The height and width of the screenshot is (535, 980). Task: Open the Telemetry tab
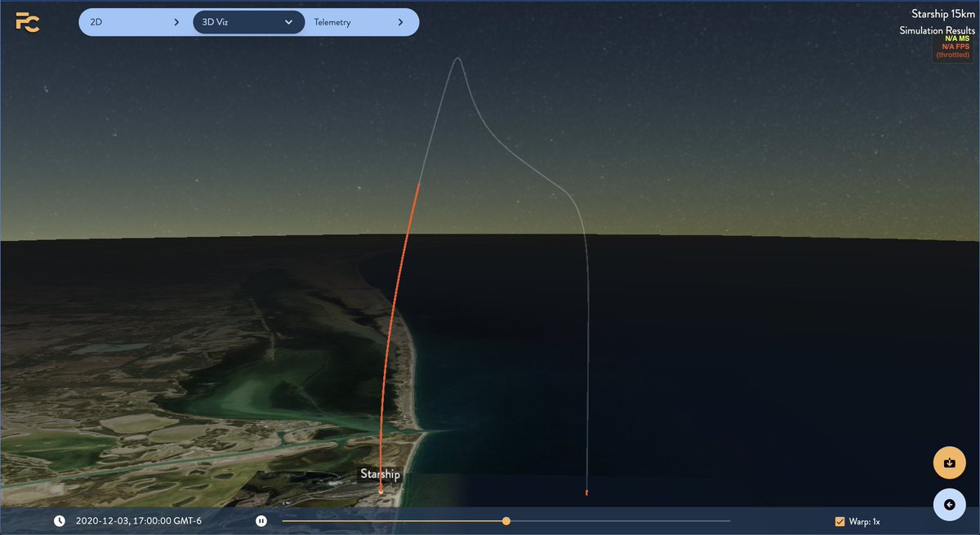[x=332, y=22]
